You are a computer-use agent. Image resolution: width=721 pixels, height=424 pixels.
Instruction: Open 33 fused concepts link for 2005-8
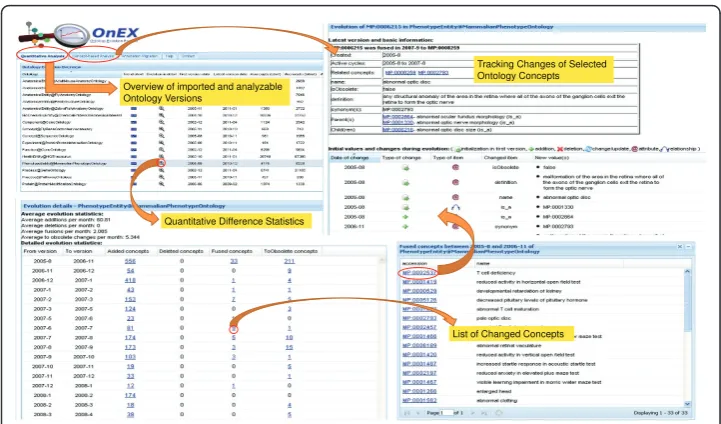[234, 261]
